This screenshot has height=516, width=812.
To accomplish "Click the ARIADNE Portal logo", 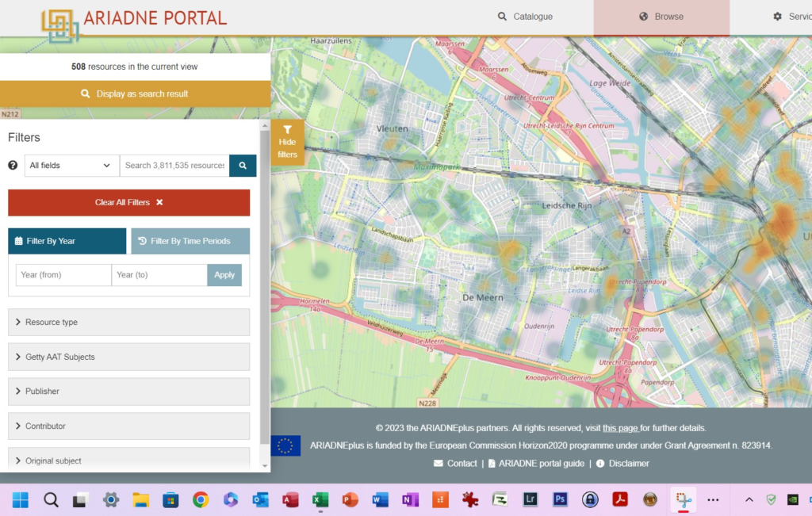I will pos(133,19).
